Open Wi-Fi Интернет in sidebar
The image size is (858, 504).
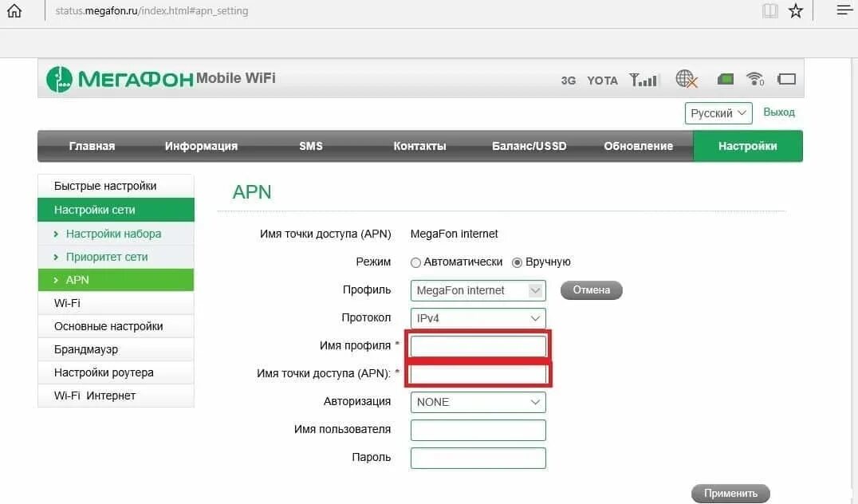[x=116, y=396]
